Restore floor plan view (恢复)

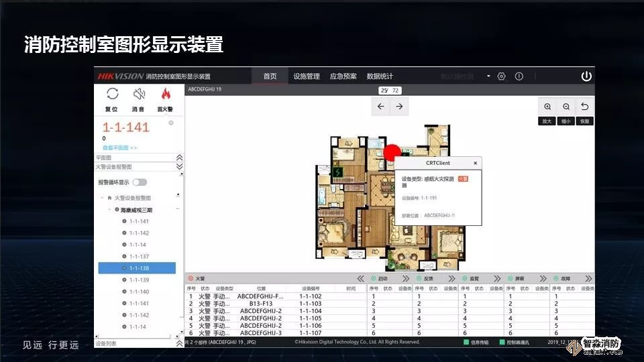pyautogui.click(x=585, y=107)
